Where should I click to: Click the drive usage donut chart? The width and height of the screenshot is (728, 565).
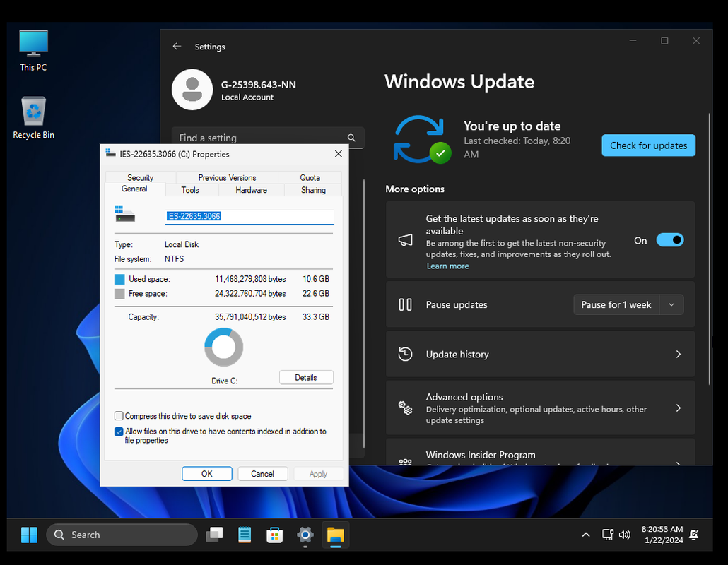[224, 347]
